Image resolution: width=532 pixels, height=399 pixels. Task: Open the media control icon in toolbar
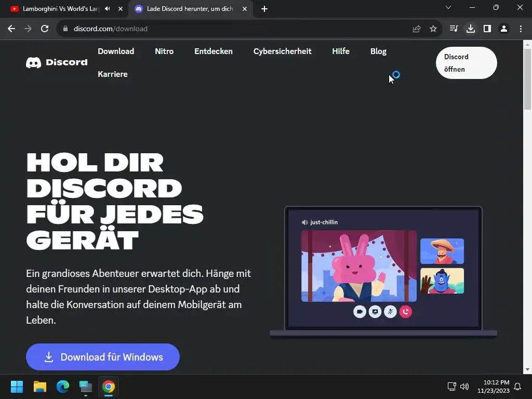[x=454, y=29]
